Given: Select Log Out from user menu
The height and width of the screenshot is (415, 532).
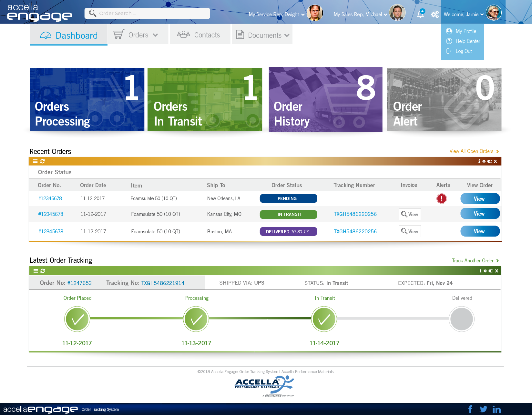Looking at the screenshot, I should point(459,51).
